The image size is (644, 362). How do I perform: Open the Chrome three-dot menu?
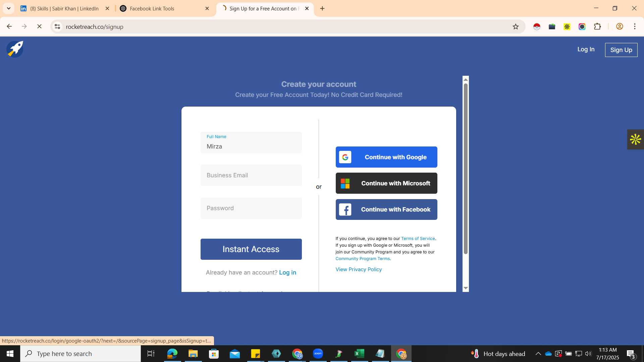coord(635,26)
